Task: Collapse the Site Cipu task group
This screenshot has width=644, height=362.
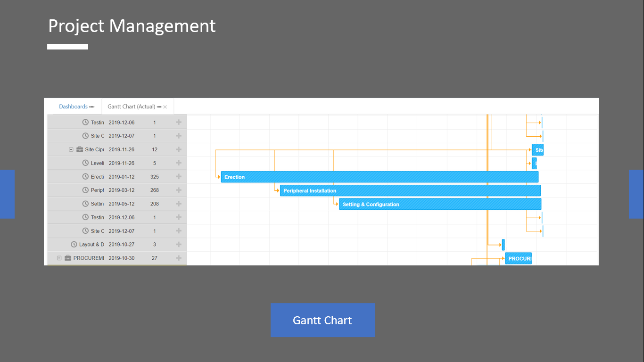Action: (71, 149)
